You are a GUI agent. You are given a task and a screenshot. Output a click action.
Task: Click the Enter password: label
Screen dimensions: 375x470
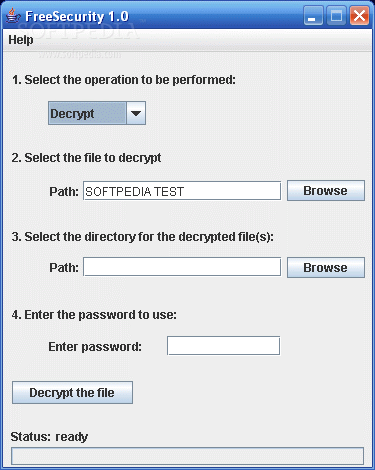click(x=95, y=347)
